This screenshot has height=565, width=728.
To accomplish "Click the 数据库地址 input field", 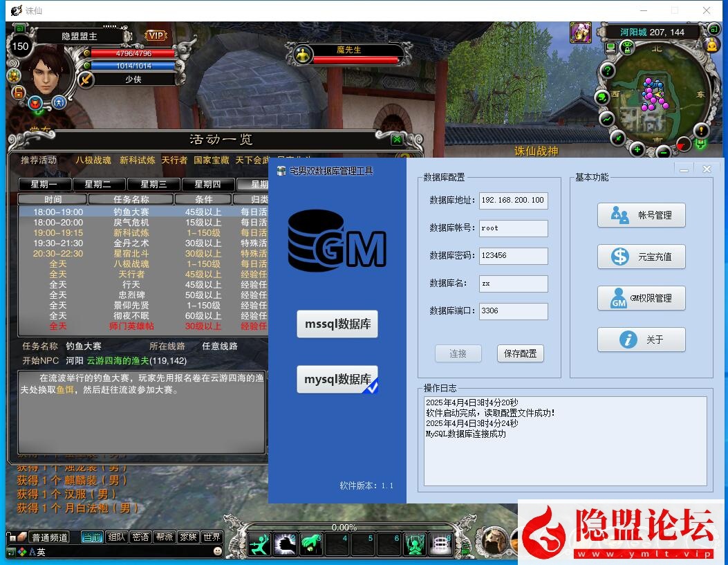I will (x=513, y=201).
